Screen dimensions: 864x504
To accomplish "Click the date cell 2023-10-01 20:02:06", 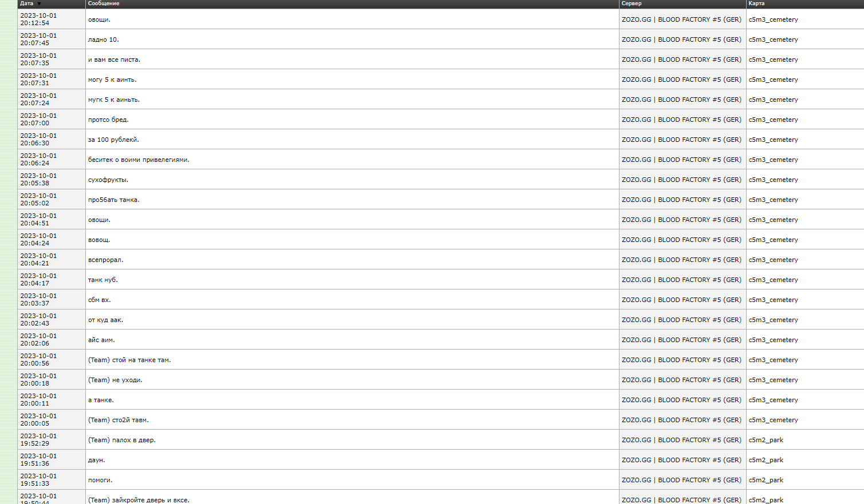I will (38, 340).
